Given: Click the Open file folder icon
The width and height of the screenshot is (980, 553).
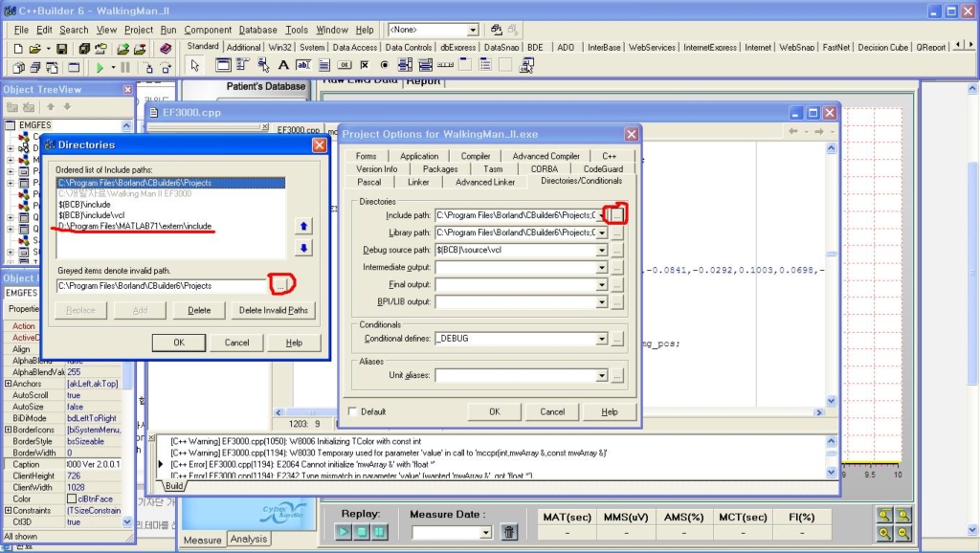Looking at the screenshot, I should click(x=35, y=48).
